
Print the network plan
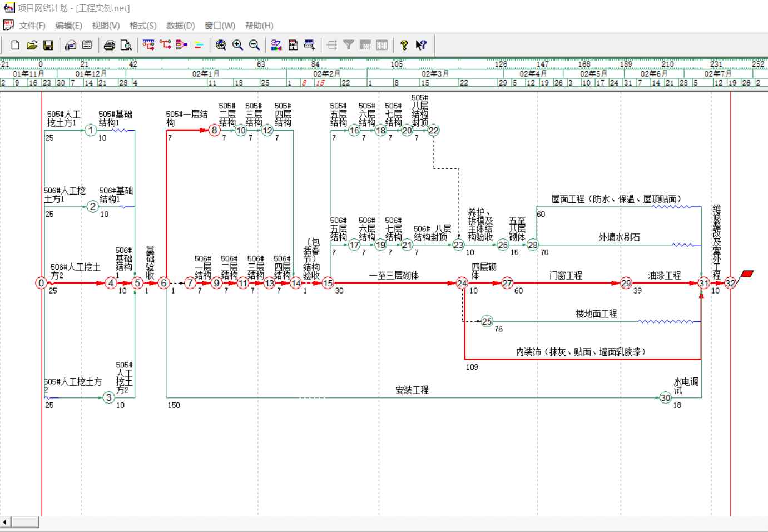110,45
